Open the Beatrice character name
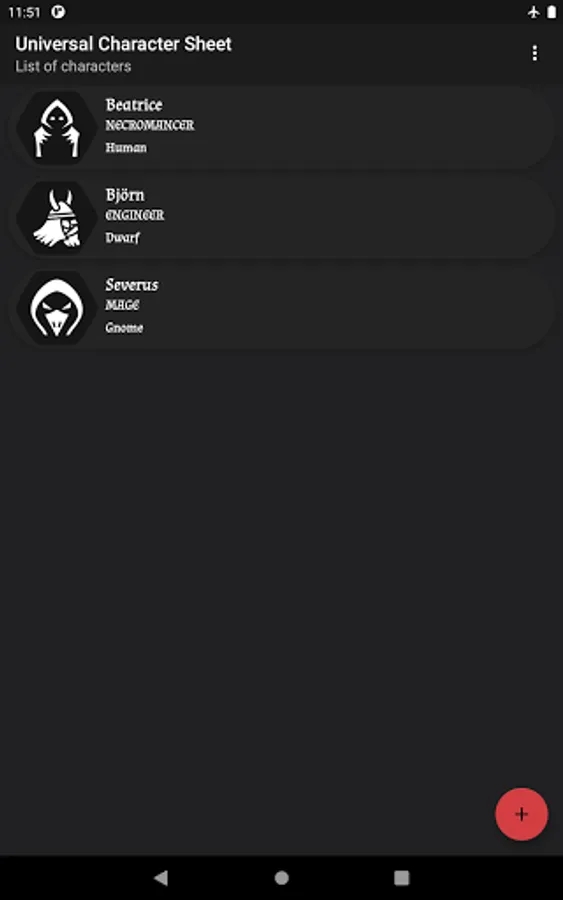Viewport: 563px width, 900px height. (x=134, y=105)
